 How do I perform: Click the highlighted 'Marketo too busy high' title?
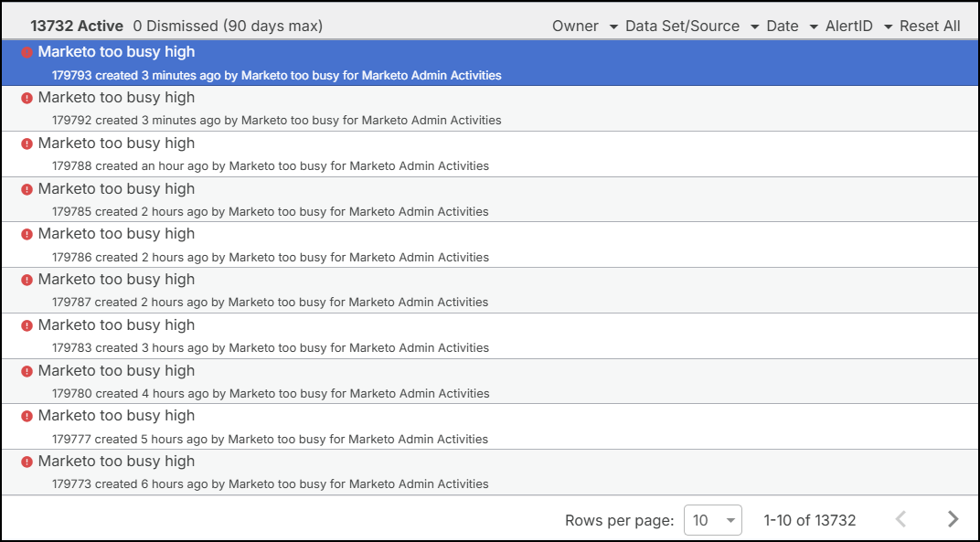click(116, 52)
